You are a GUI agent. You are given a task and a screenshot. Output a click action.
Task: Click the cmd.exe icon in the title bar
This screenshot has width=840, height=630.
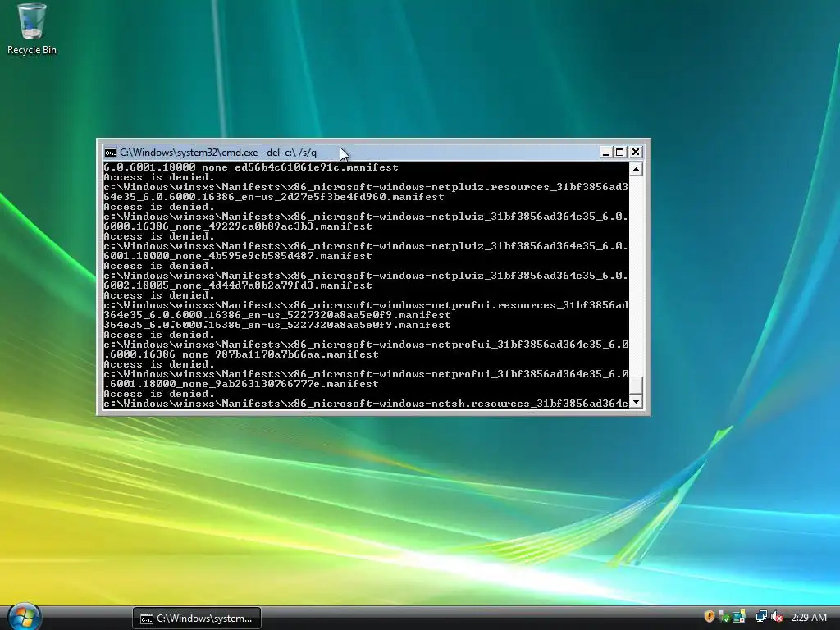coord(111,153)
